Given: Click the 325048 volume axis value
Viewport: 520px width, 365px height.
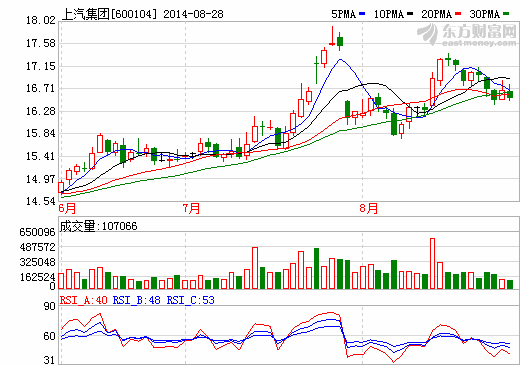Looking at the screenshot, I should click(x=37, y=262).
